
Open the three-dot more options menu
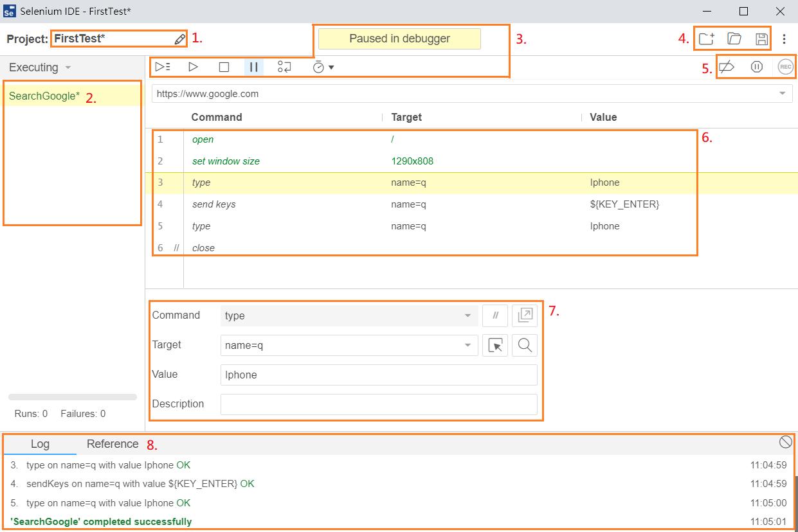tap(784, 39)
